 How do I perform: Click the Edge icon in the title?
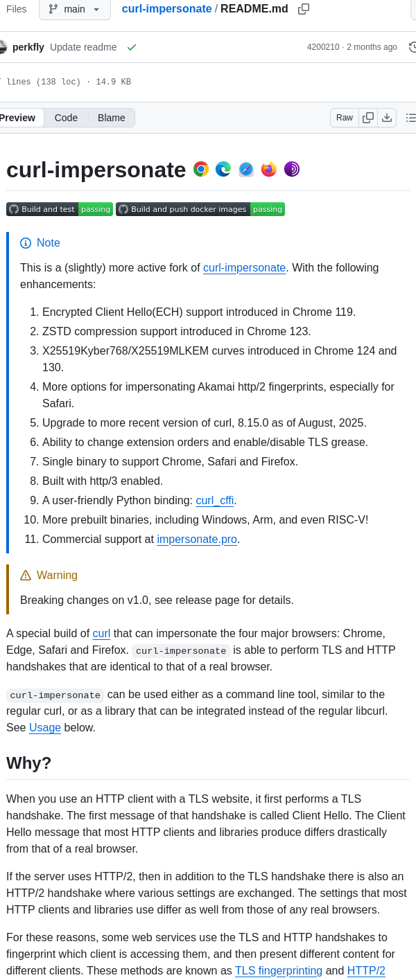pyautogui.click(x=223, y=168)
